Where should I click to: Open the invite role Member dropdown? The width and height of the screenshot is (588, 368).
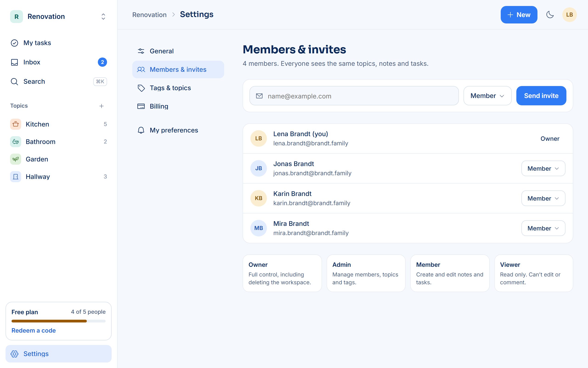point(487,96)
